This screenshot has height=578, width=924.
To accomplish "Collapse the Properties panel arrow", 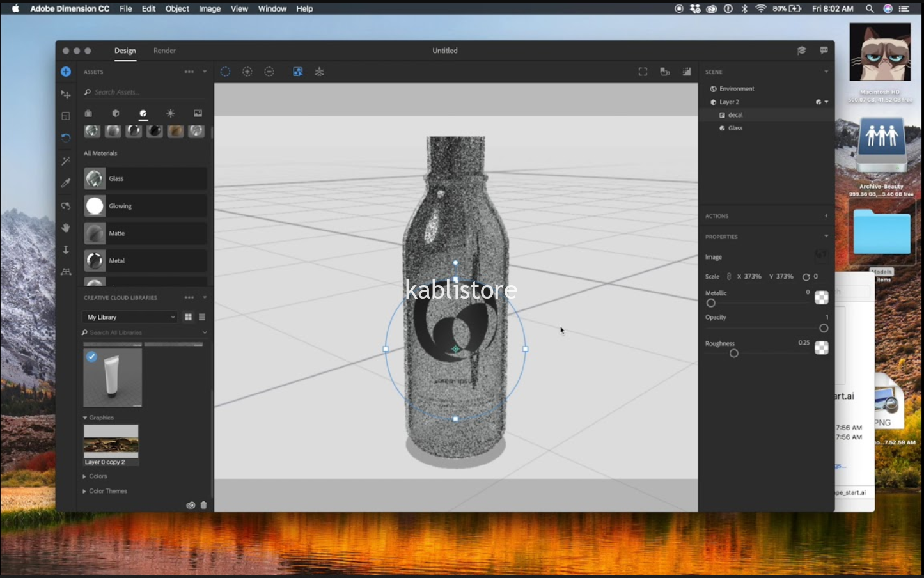I will 826,236.
